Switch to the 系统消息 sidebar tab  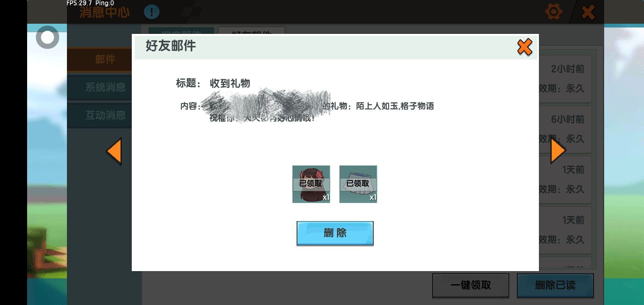click(x=100, y=87)
